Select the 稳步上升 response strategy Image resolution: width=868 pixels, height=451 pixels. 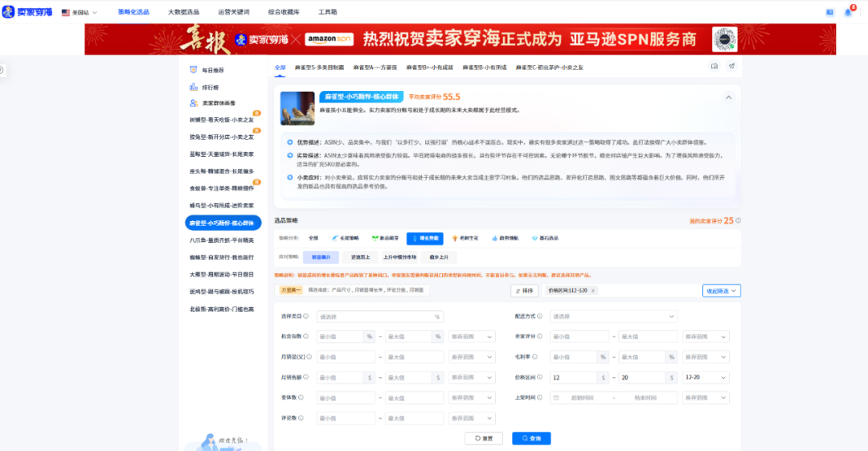coord(440,257)
